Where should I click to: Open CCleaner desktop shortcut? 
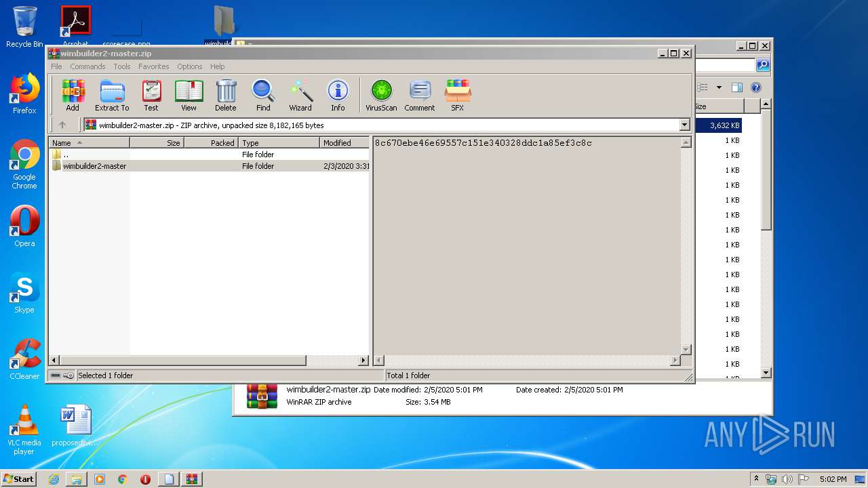tap(24, 359)
